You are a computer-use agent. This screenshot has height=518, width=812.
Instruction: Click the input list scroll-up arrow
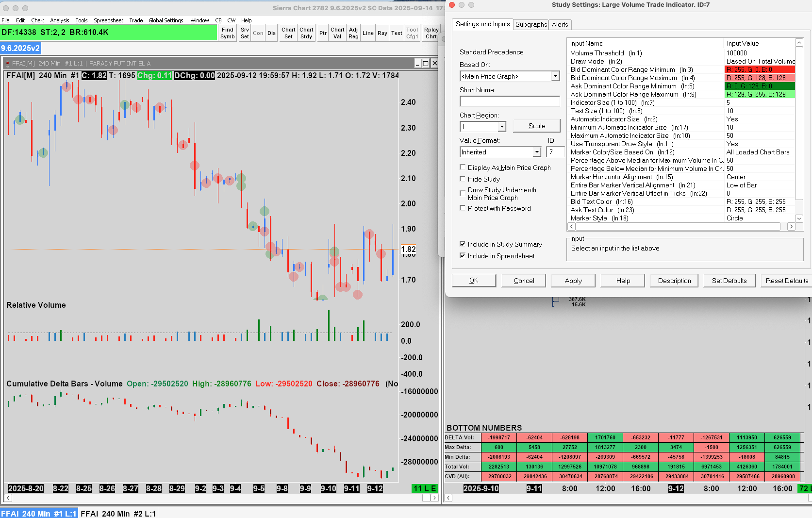(799, 43)
